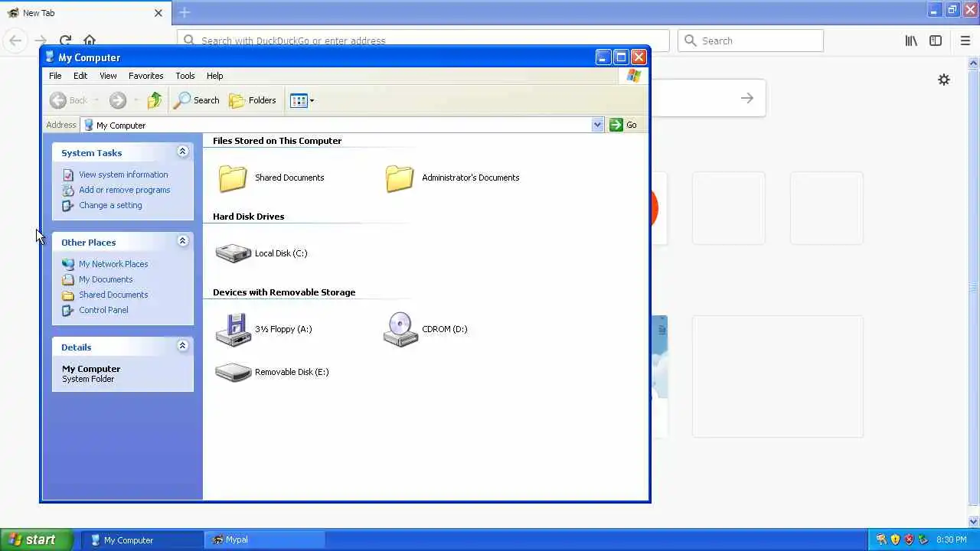Click the Up folder toolbar icon
Screen dimensions: 980x551
(x=155, y=100)
